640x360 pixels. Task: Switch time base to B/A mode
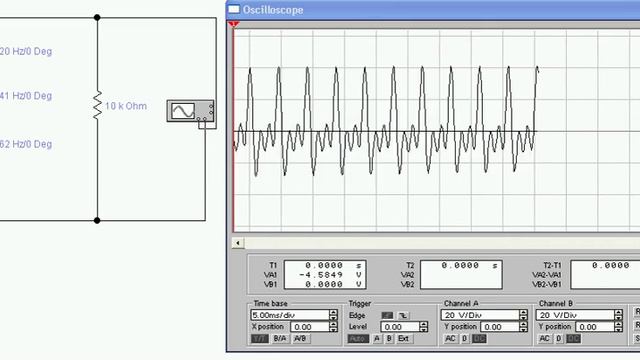pyautogui.click(x=280, y=339)
